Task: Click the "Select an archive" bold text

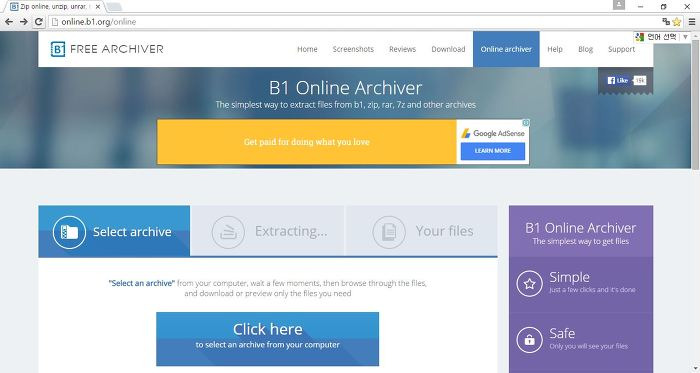Action: point(142,283)
